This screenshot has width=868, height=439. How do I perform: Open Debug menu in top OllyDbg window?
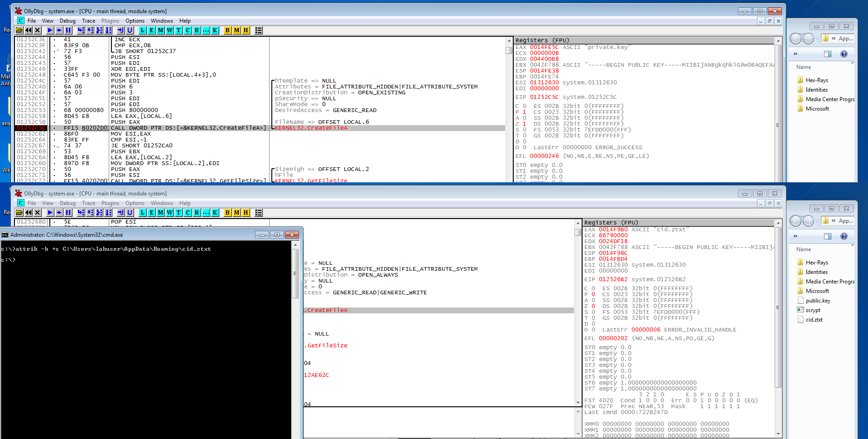(68, 21)
